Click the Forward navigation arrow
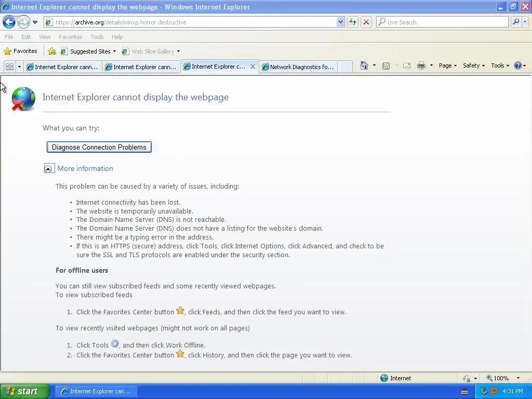This screenshot has height=399, width=532. [x=23, y=22]
